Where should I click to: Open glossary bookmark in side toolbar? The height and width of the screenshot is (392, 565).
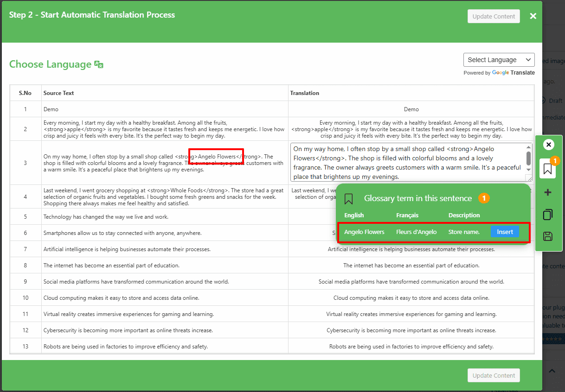point(547,169)
